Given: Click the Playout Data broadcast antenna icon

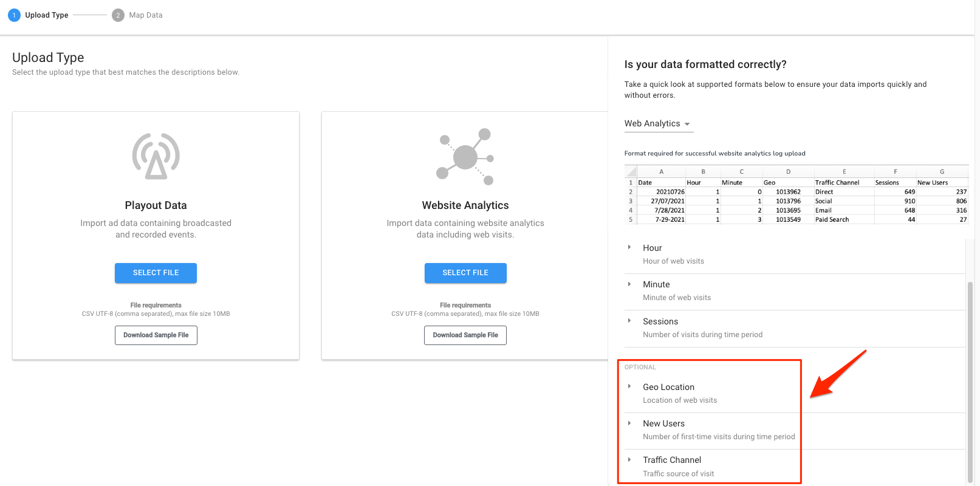Looking at the screenshot, I should (x=156, y=156).
